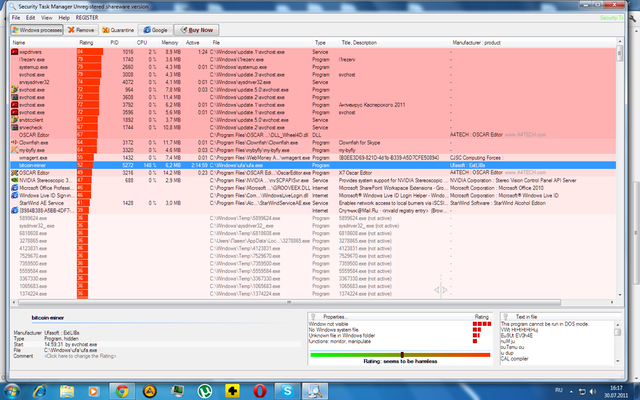The height and width of the screenshot is (400, 640).
Task: Click the icon of svchost.exe with PID 3596
Action: 14,112
